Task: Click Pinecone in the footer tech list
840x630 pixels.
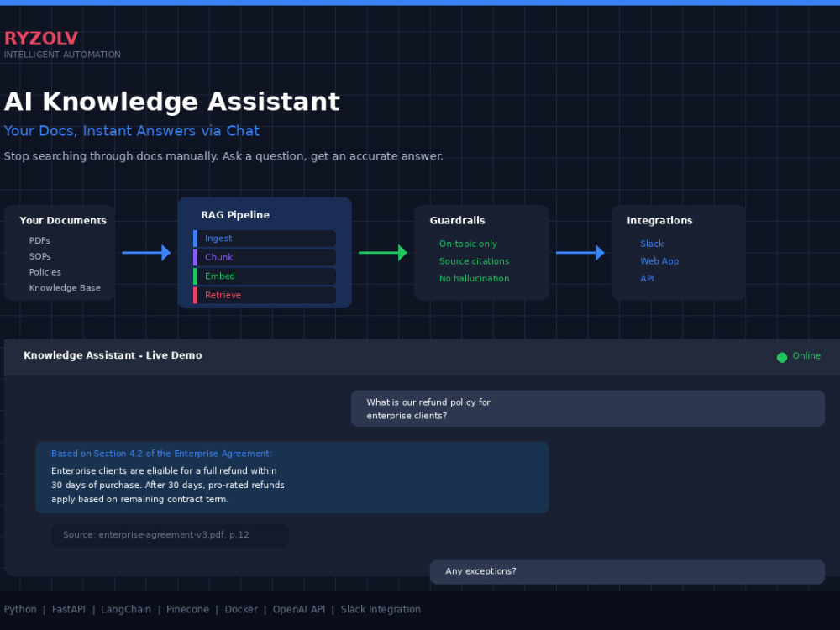Action: (187, 609)
